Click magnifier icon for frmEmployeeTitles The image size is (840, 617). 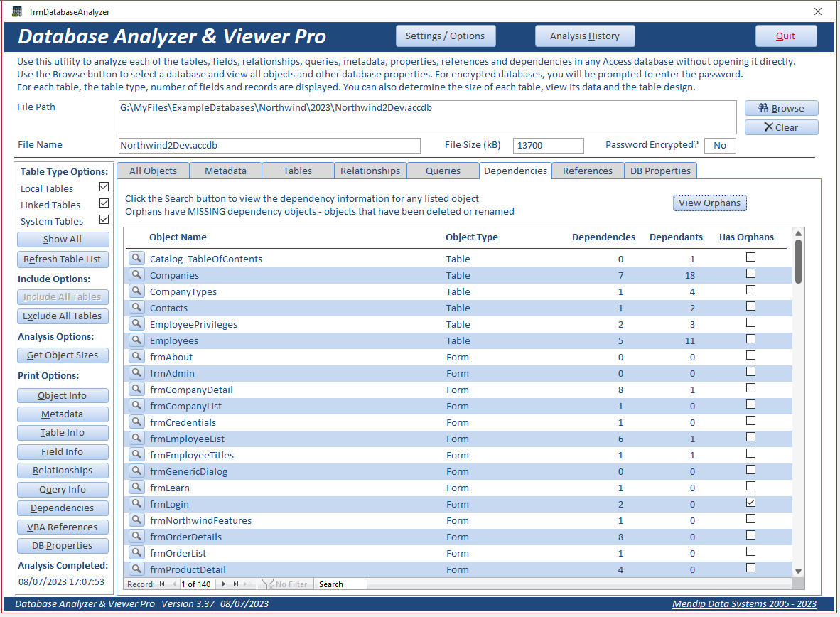coord(136,454)
